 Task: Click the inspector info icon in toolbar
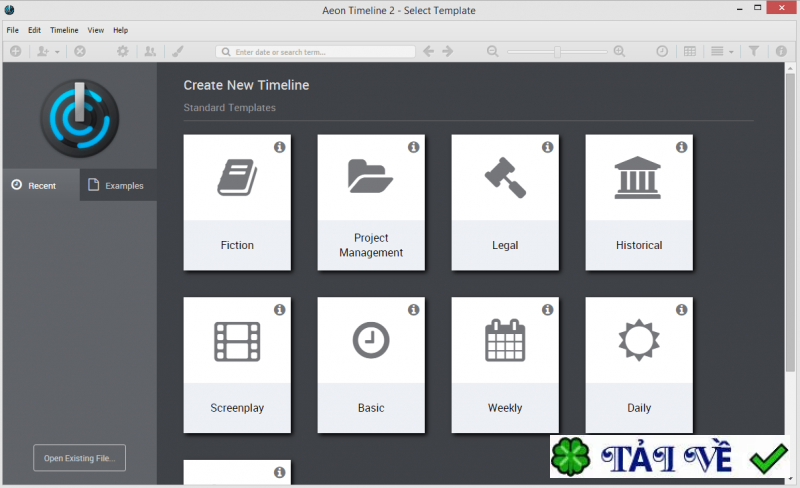781,51
